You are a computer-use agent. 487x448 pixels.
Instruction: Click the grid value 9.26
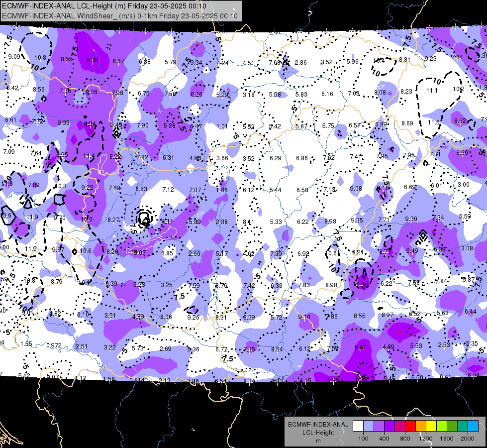pyautogui.click(x=193, y=317)
